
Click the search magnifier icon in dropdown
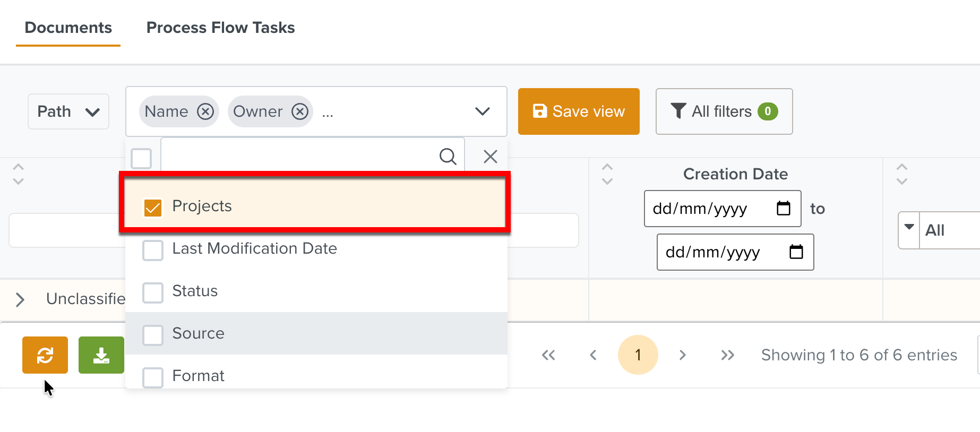(x=448, y=157)
